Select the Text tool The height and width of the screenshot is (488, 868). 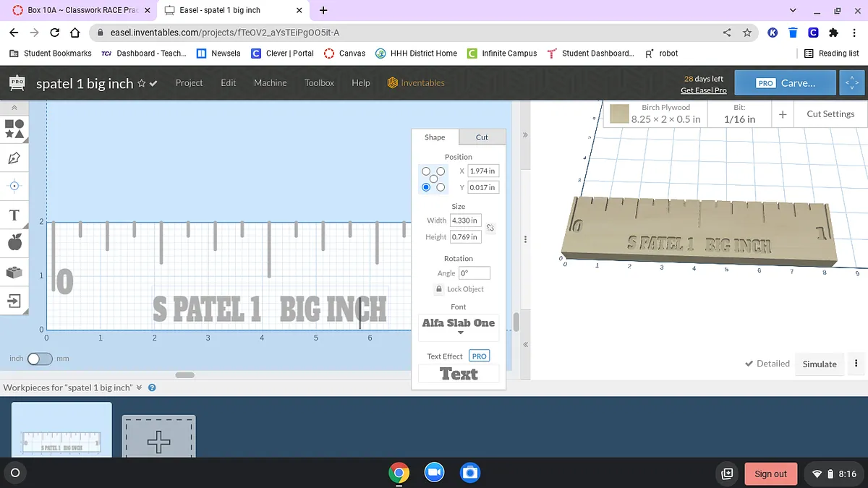click(14, 215)
